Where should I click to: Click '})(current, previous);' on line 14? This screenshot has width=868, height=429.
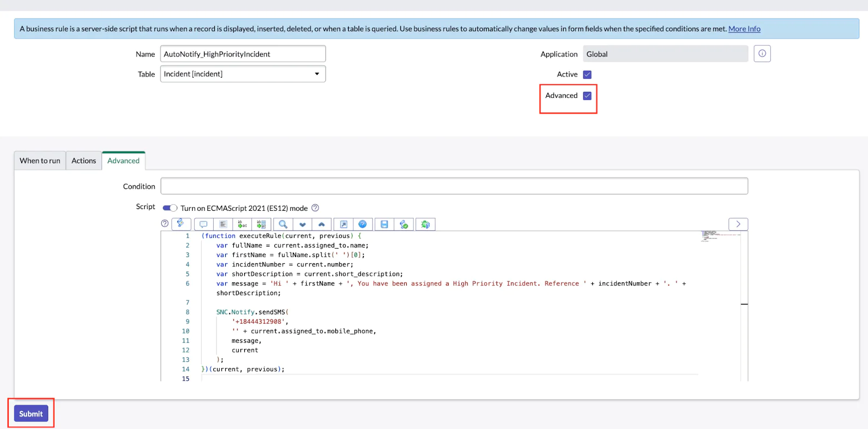tap(243, 369)
